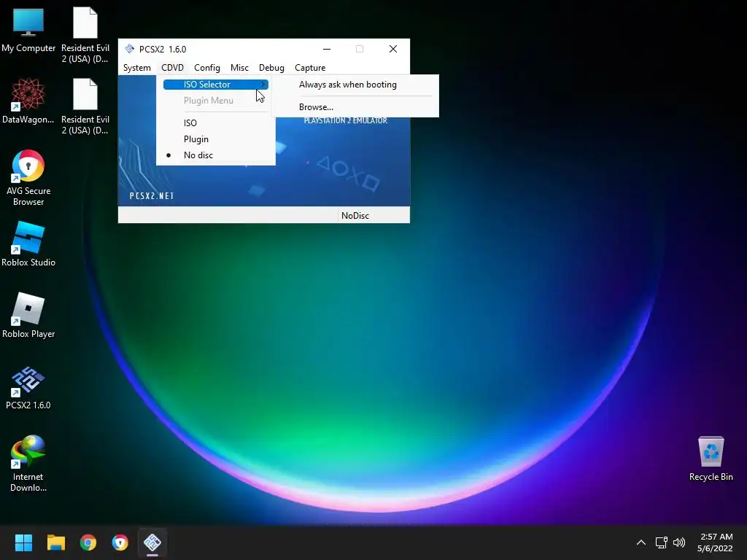
Task: Expand the ISO Selector submenu
Action: point(216,85)
